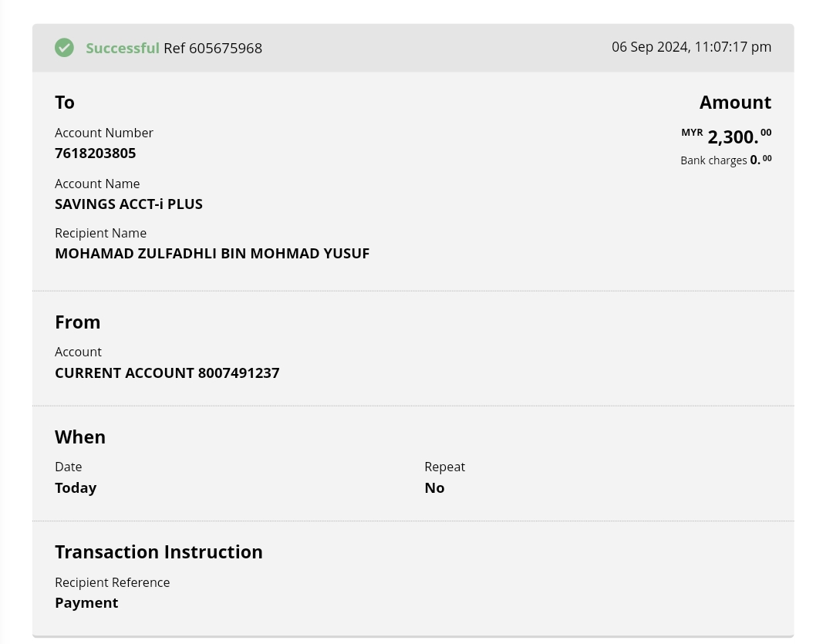Click the When section heading
Screen dimensions: 833x644
80,437
